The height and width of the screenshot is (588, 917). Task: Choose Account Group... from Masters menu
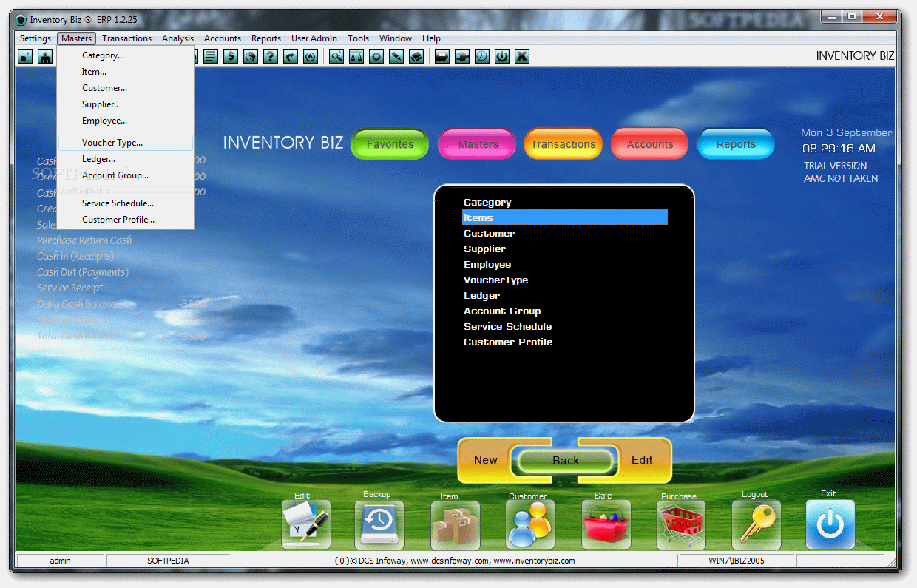click(126, 175)
